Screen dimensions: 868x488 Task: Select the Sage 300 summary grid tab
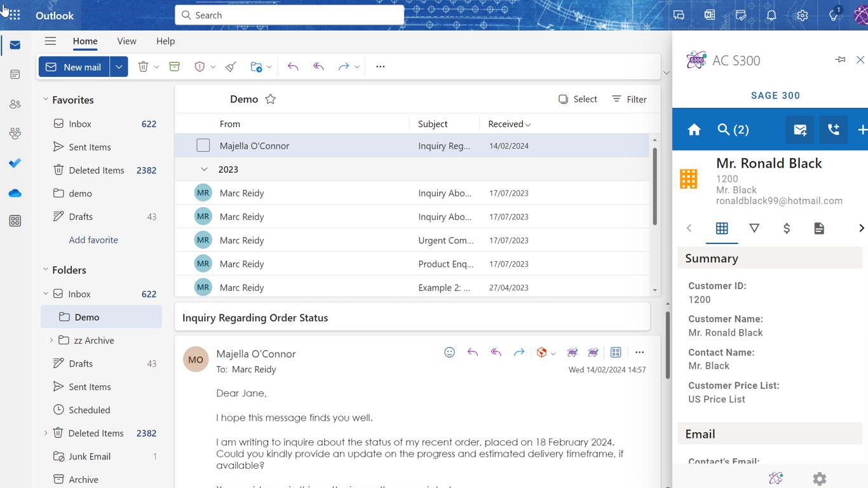pos(722,228)
